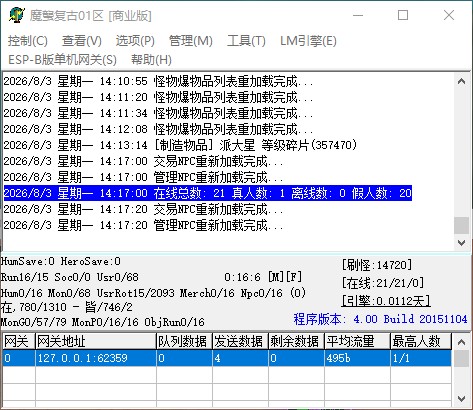Click log pane scroll-up arrow

pyautogui.click(x=462, y=81)
